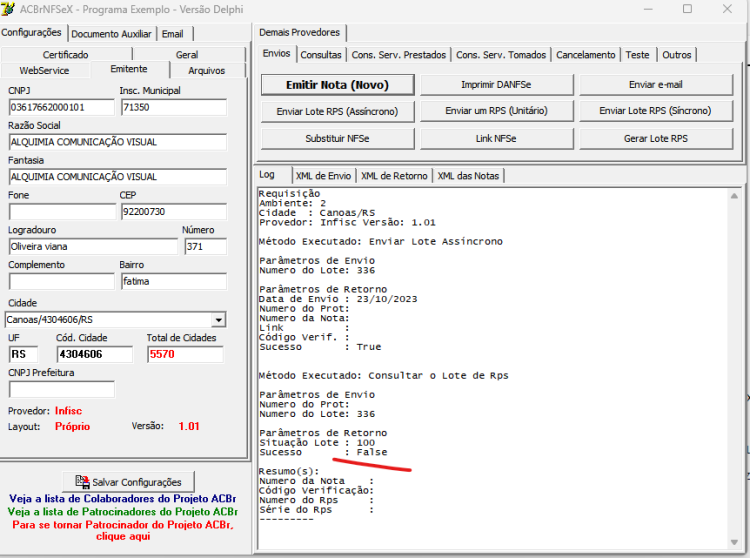Click Enviar Lote RPS (Assíncrono) button

pos(337,111)
